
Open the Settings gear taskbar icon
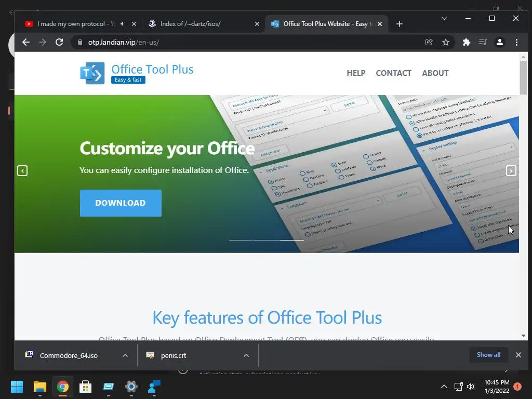coord(131,387)
